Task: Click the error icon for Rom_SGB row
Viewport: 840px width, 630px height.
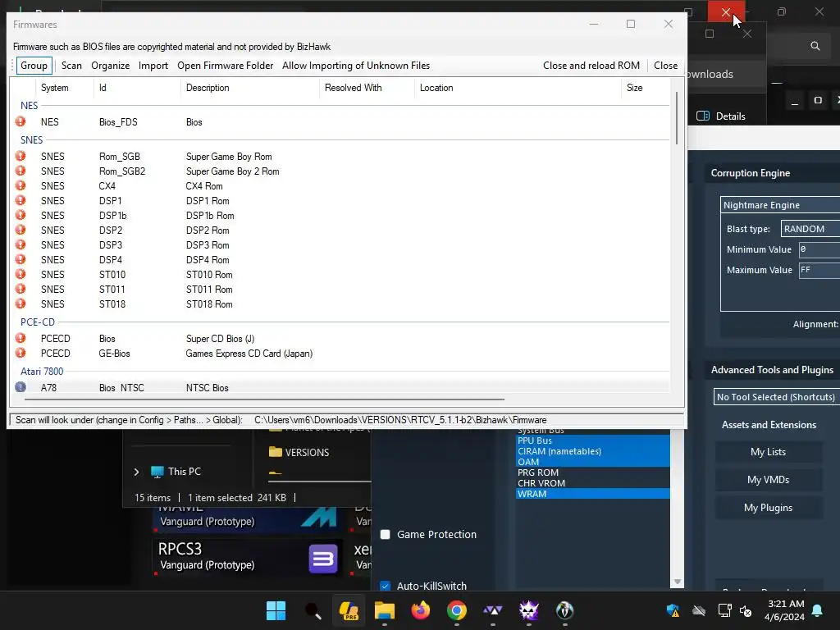Action: point(21,156)
